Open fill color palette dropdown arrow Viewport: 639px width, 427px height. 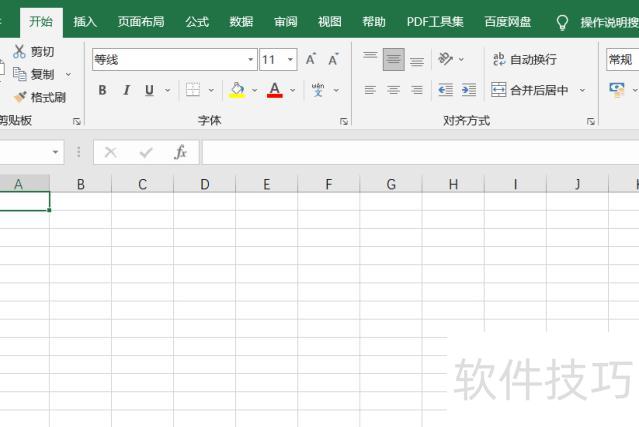[255, 90]
